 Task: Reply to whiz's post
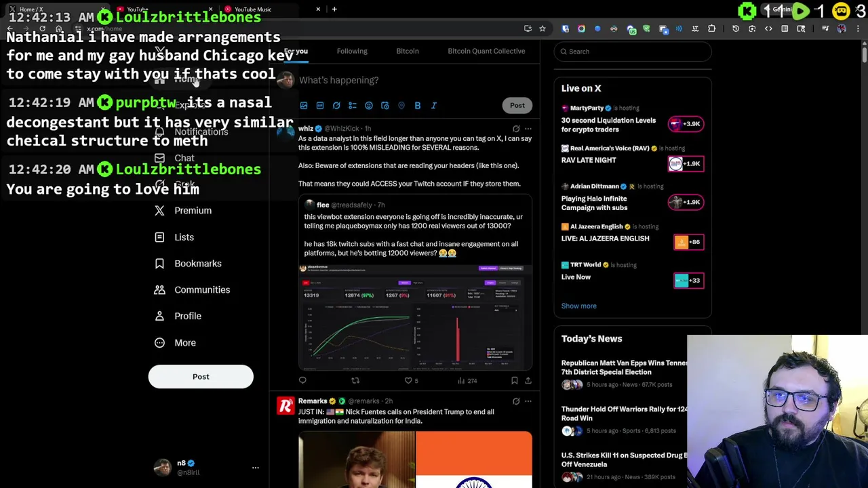pos(302,381)
